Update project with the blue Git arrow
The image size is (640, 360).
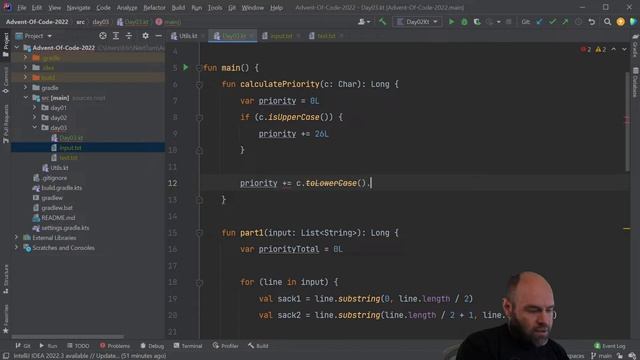point(540,22)
